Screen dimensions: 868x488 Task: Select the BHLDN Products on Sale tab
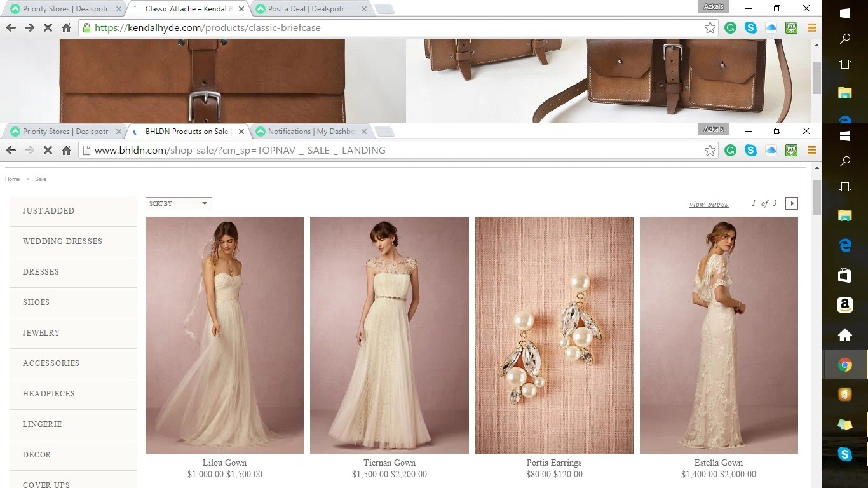(x=189, y=132)
